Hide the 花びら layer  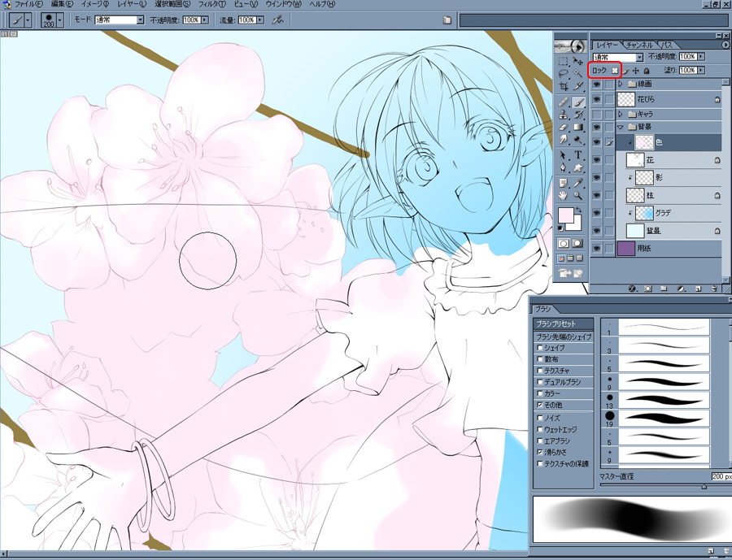pyautogui.click(x=598, y=98)
